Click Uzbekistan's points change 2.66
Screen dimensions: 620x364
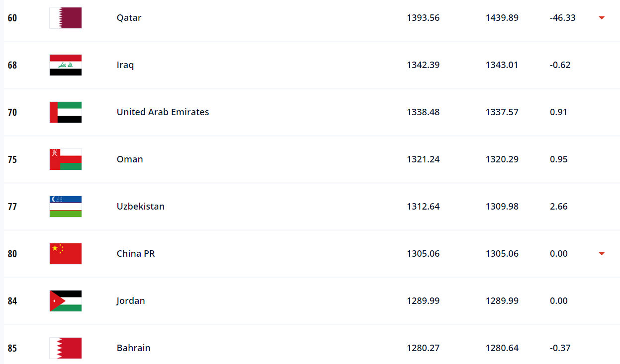tap(559, 207)
